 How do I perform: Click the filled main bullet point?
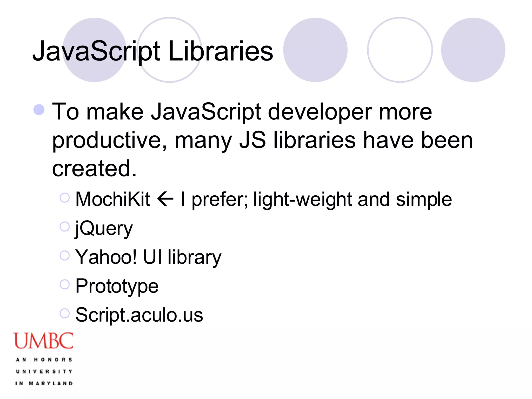pyautogui.click(x=39, y=110)
